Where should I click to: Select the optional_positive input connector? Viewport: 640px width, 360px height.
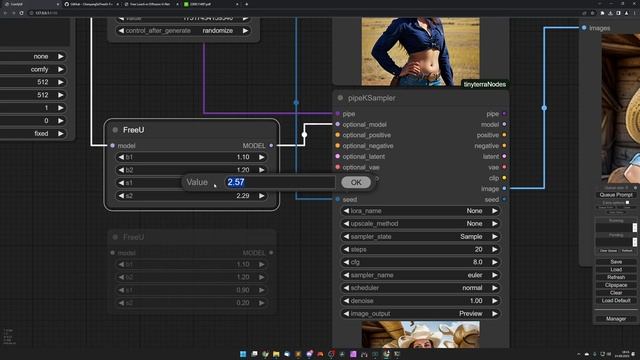[338, 135]
